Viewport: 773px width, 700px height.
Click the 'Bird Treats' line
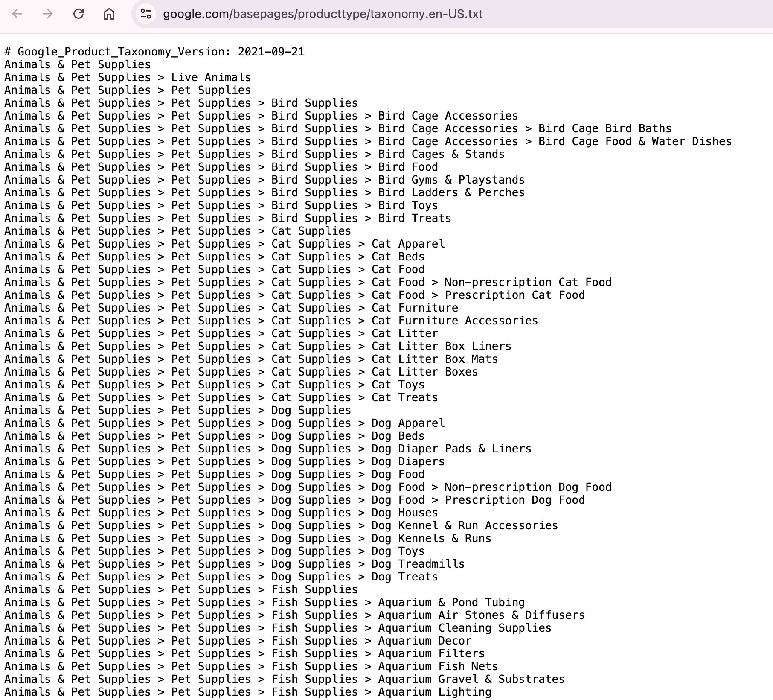pos(228,218)
